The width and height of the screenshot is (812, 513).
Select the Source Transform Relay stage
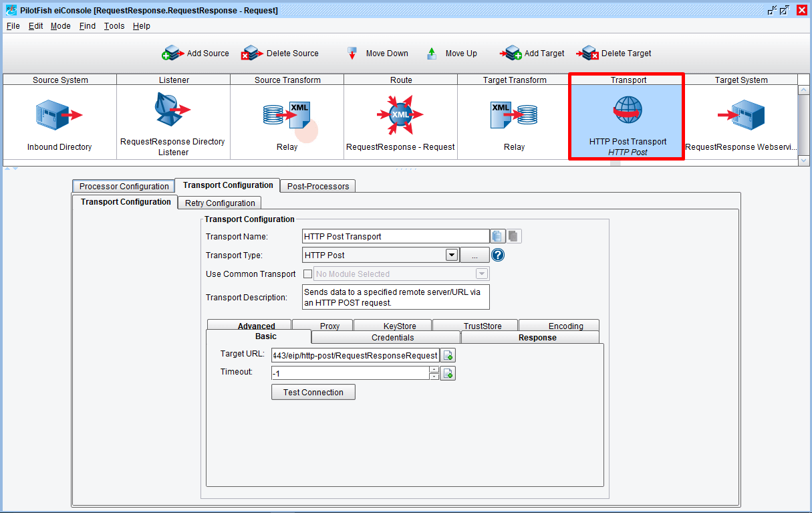click(x=287, y=122)
